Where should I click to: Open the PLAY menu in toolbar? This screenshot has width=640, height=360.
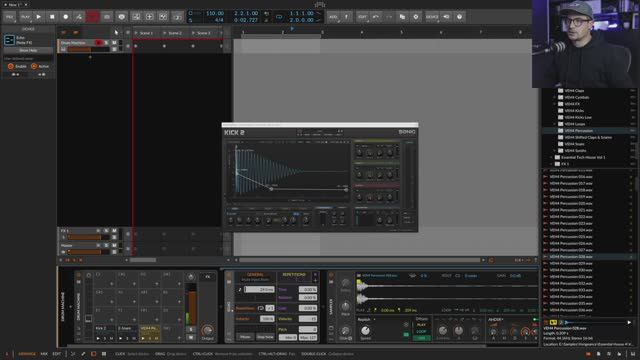pyautogui.click(x=25, y=17)
